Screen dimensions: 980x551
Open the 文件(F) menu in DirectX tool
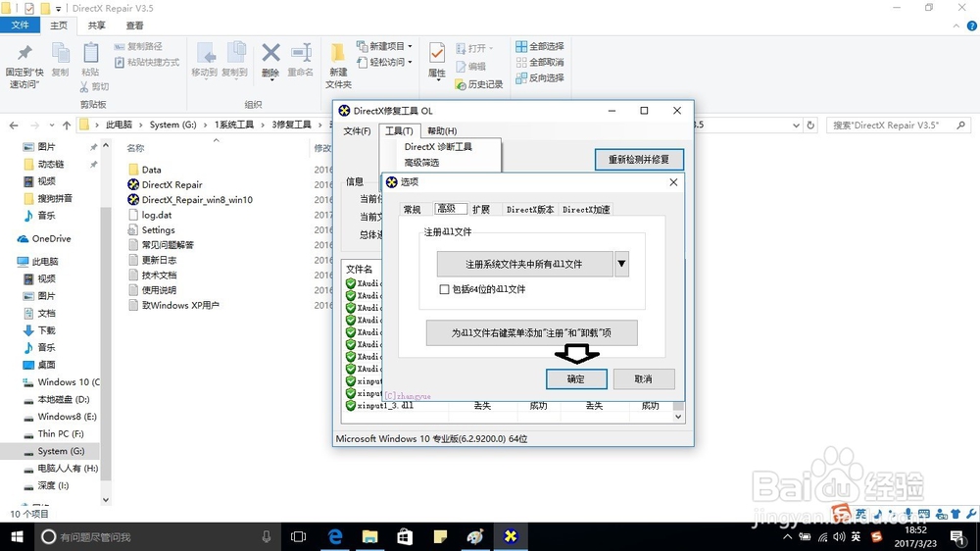coord(357,130)
